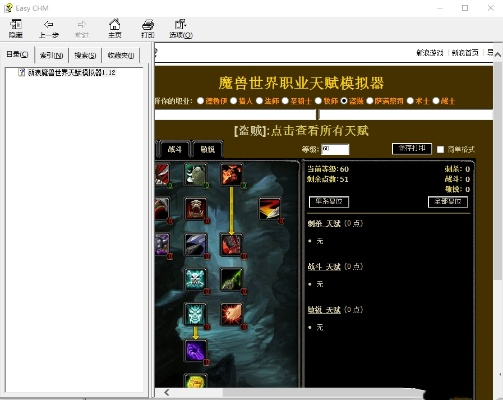Switch to the 收藏夹 (Favorites) tab
Screen dimensions: 503x400
click(121, 55)
